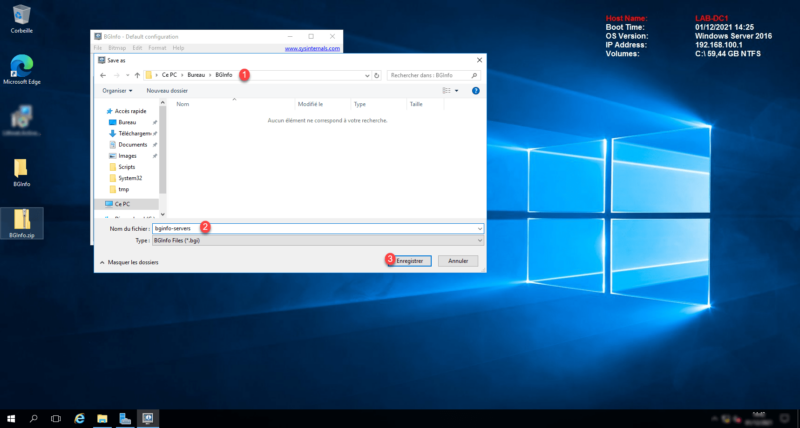Click Bureau in the address breadcrumb

(196, 75)
